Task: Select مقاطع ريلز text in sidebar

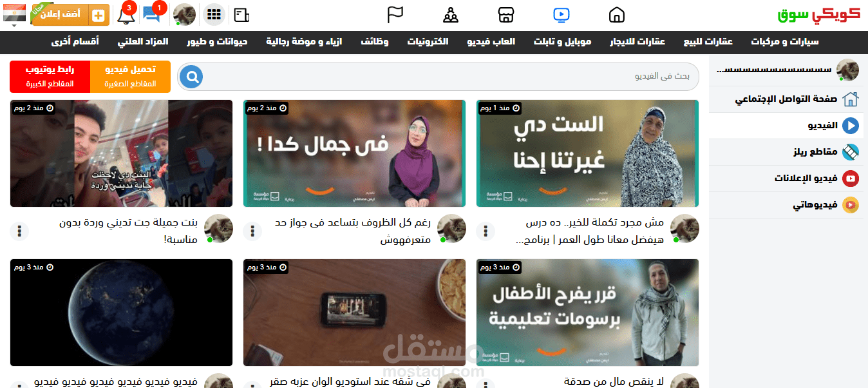Action: pyautogui.click(x=816, y=152)
